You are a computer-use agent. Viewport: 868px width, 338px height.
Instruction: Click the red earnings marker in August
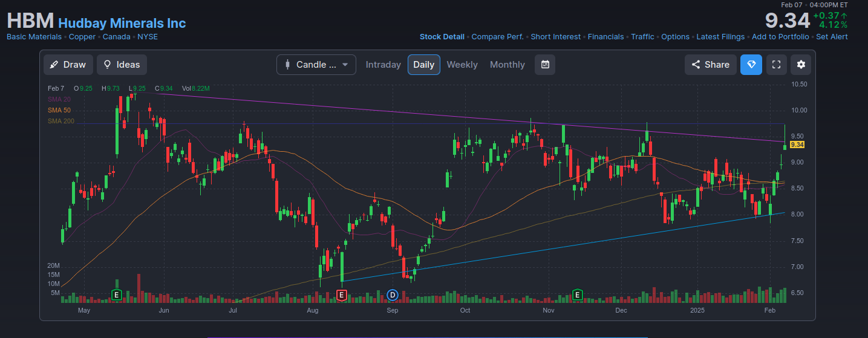point(341,295)
